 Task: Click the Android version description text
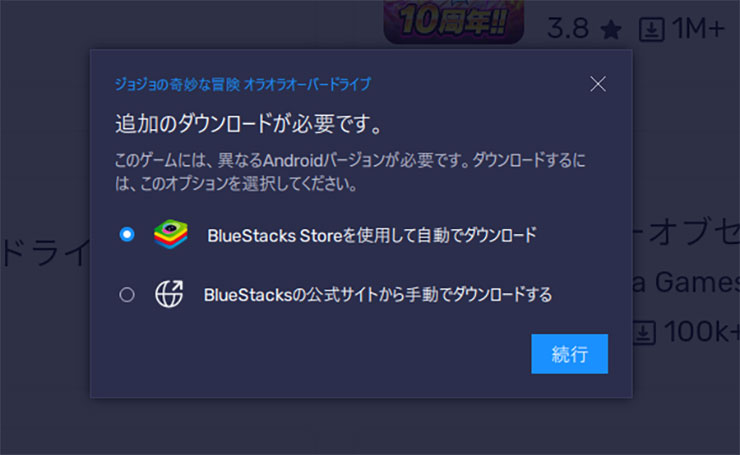click(350, 172)
